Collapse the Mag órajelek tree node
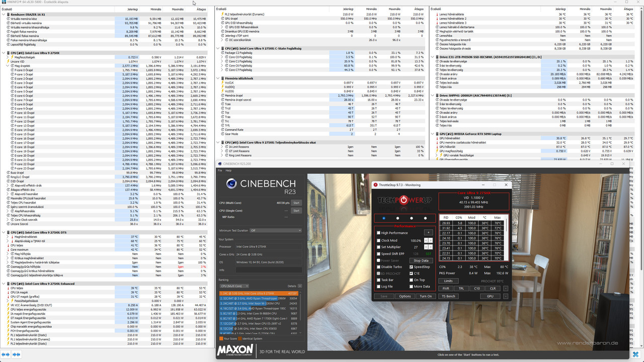 point(8,66)
